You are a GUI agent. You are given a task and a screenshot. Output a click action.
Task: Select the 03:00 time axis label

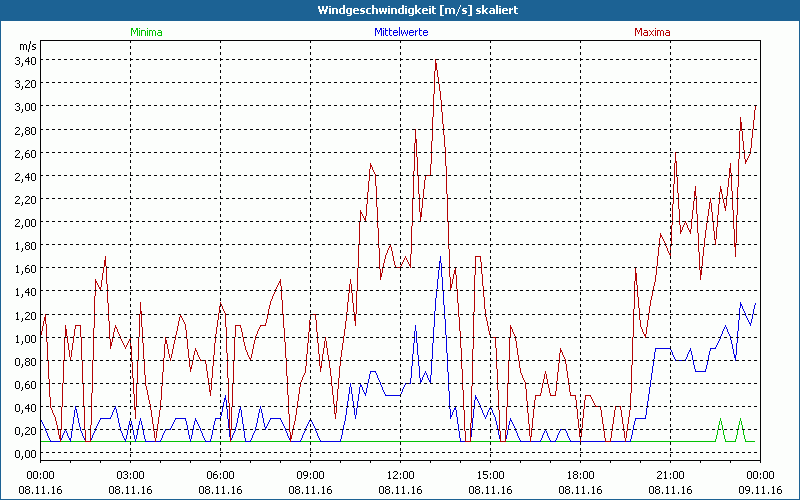tap(130, 474)
